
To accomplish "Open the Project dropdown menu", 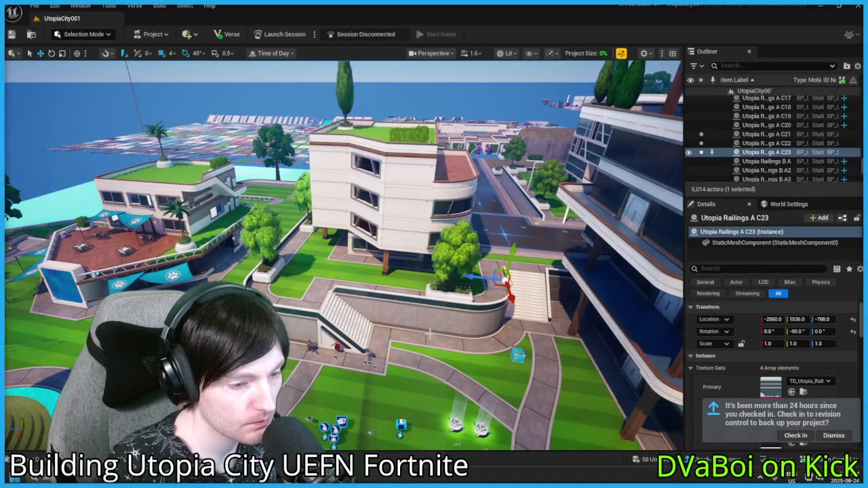I will coord(151,34).
